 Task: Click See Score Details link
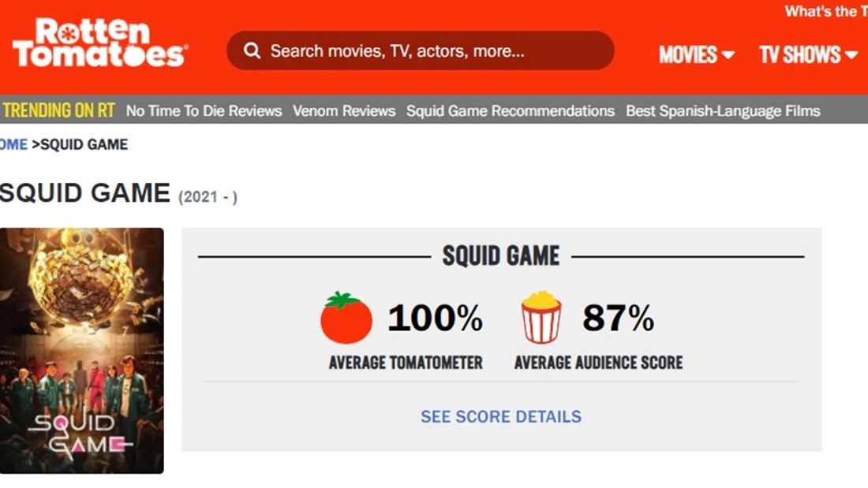[501, 416]
